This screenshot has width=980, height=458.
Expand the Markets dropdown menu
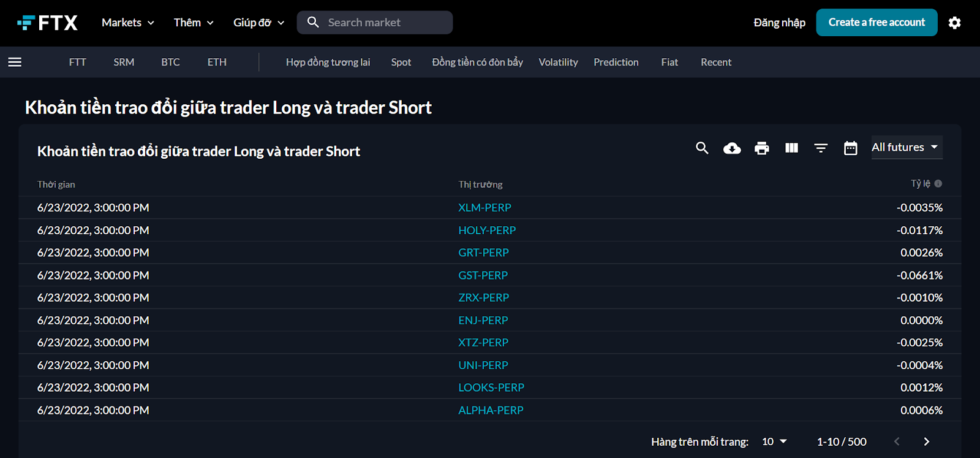[x=128, y=23]
